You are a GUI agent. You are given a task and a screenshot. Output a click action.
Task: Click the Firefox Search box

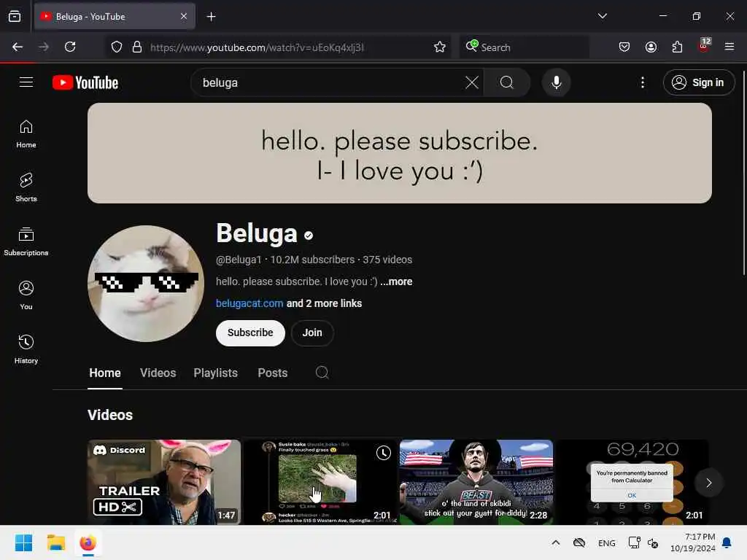[524, 47]
